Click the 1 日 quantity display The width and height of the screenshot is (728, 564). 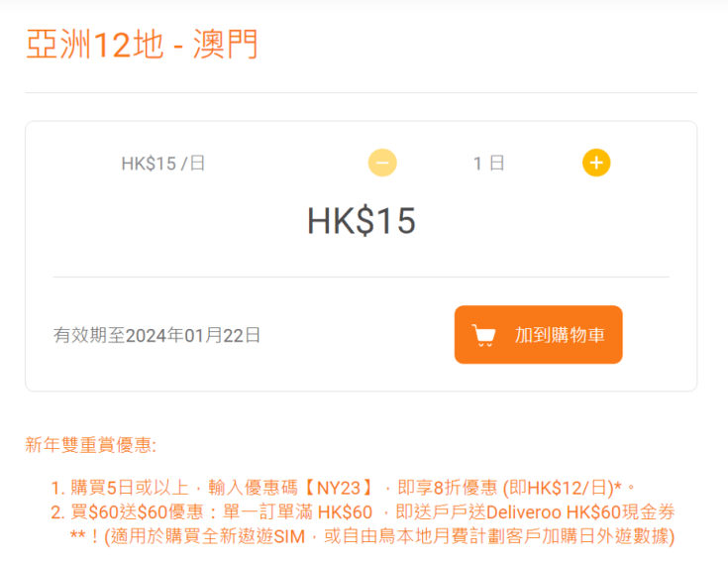[x=489, y=164]
